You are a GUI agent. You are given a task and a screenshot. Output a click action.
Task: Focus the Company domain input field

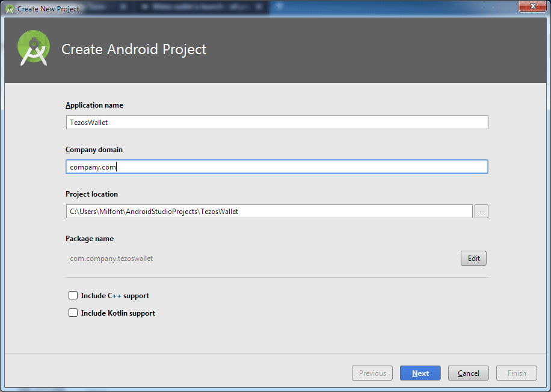click(x=277, y=167)
